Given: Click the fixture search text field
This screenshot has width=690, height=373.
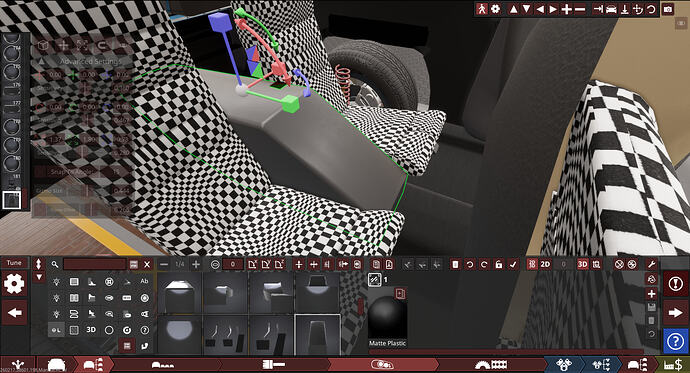Looking at the screenshot, I should click(x=95, y=264).
